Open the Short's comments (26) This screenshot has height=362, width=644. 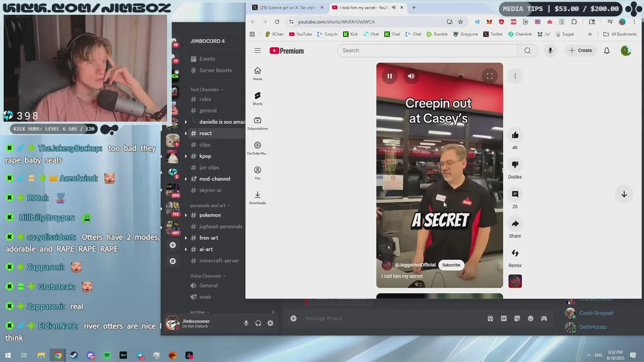(515, 194)
